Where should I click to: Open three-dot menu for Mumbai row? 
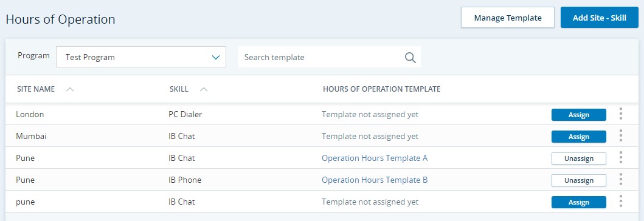(x=621, y=135)
